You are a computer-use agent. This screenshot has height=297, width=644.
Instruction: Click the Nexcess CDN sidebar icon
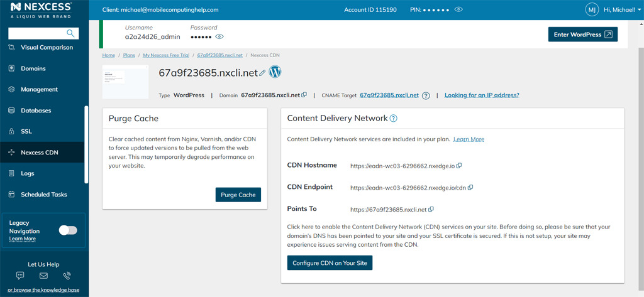click(11, 153)
